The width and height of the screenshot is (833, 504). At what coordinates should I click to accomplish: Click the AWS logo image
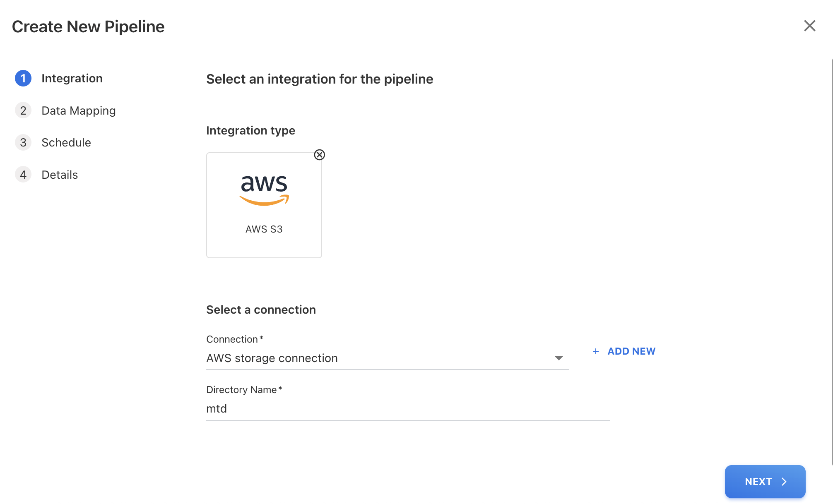[x=264, y=190]
